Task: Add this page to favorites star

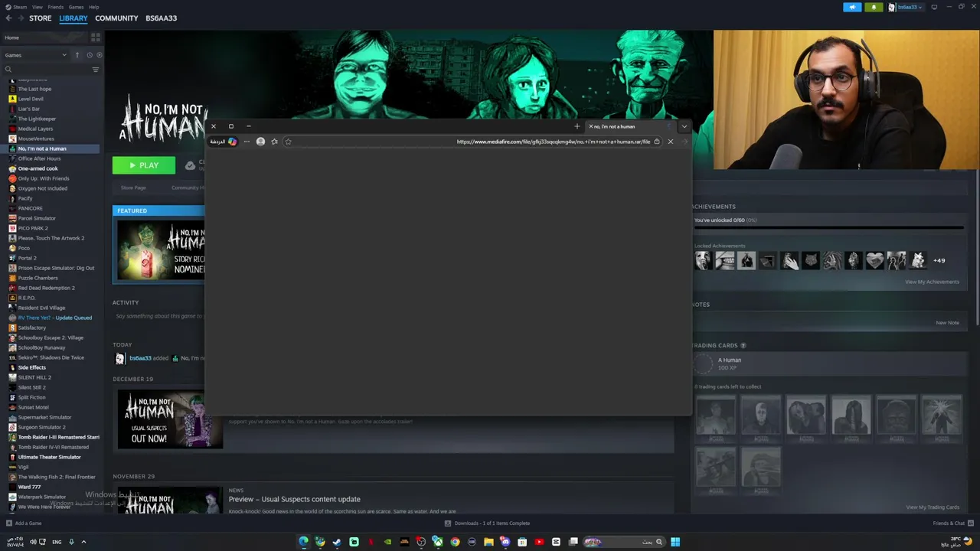Action: [288, 142]
